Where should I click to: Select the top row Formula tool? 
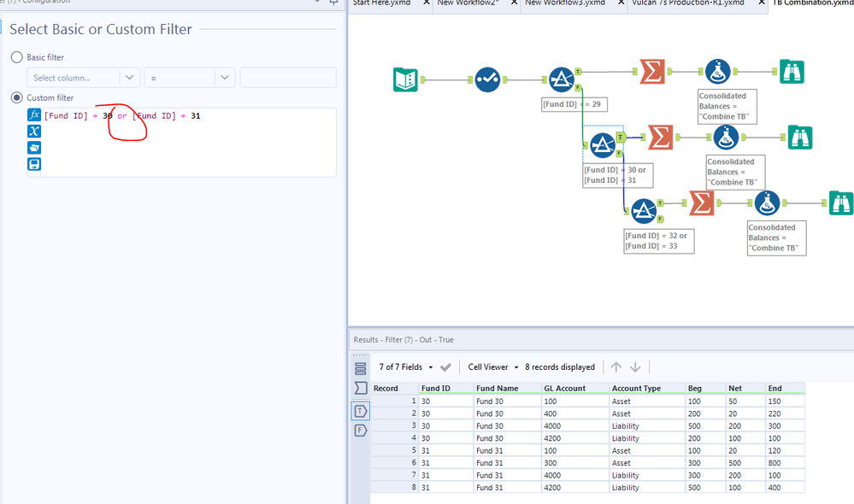tap(718, 71)
